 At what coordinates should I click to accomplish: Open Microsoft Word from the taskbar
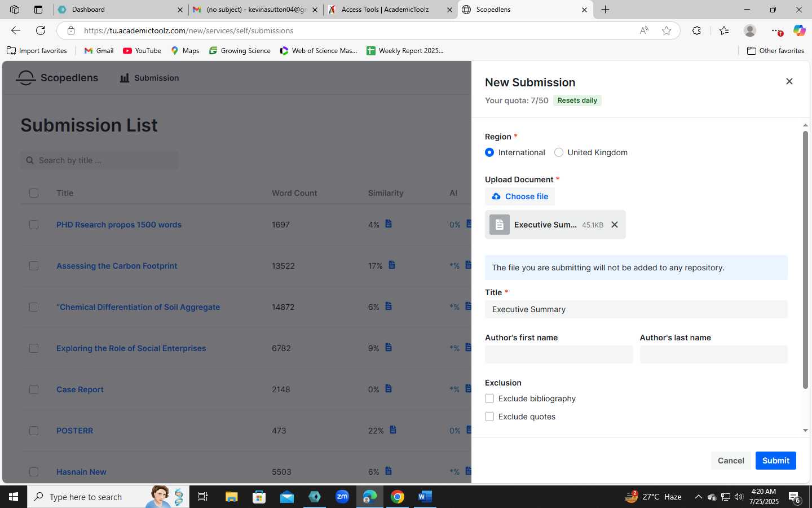(425, 497)
